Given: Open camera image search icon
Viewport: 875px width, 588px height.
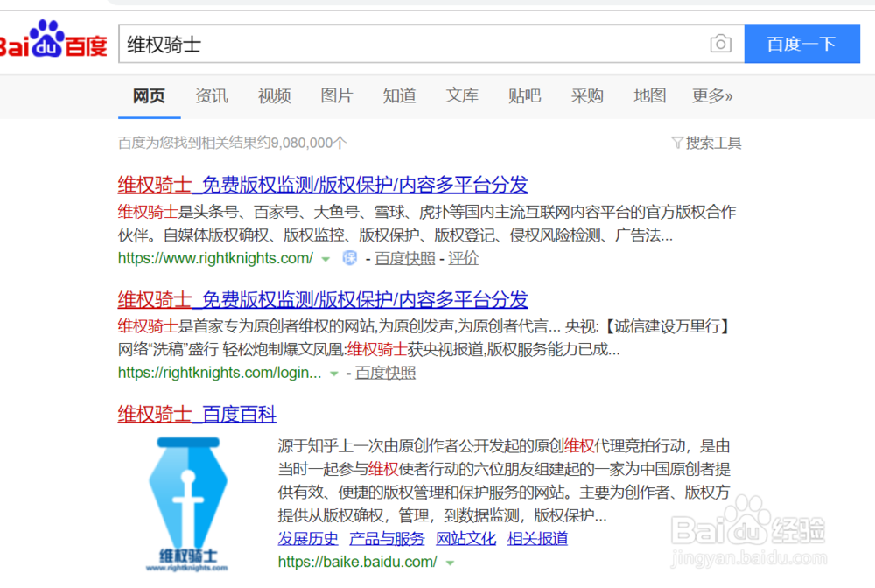Looking at the screenshot, I should click(720, 44).
